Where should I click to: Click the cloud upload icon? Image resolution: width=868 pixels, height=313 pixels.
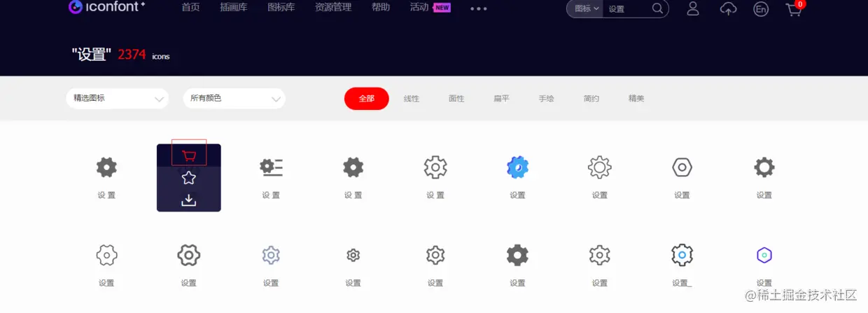[729, 8]
